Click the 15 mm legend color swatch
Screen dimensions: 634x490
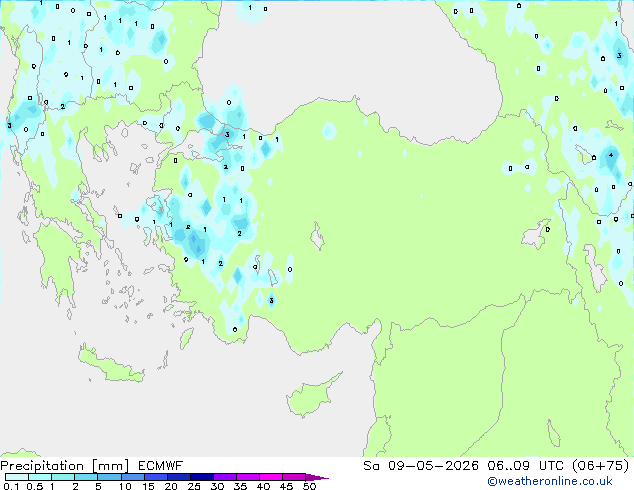156,477
